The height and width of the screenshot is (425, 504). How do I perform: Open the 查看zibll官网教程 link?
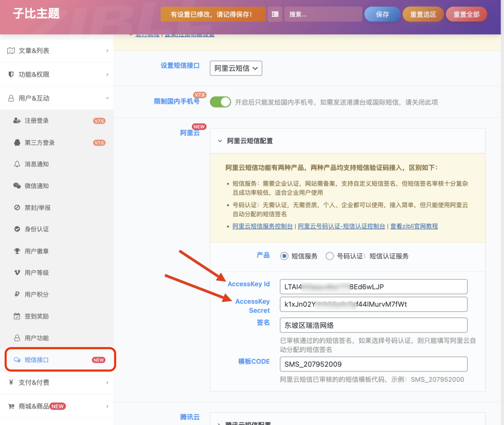click(414, 226)
